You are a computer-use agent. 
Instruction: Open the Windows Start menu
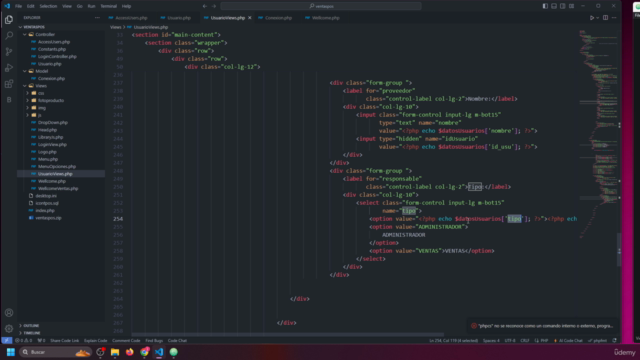11,352
